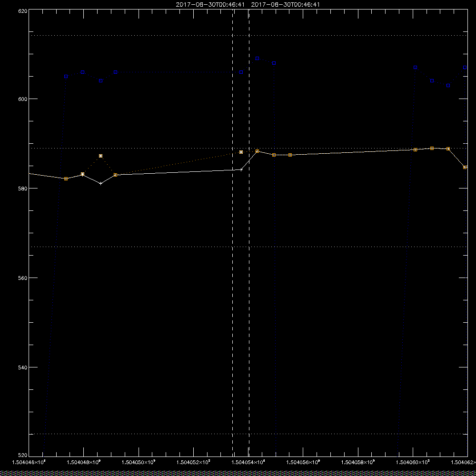Click x-axis label 1.504046×10⁹
476x476 pixels.
29,462
